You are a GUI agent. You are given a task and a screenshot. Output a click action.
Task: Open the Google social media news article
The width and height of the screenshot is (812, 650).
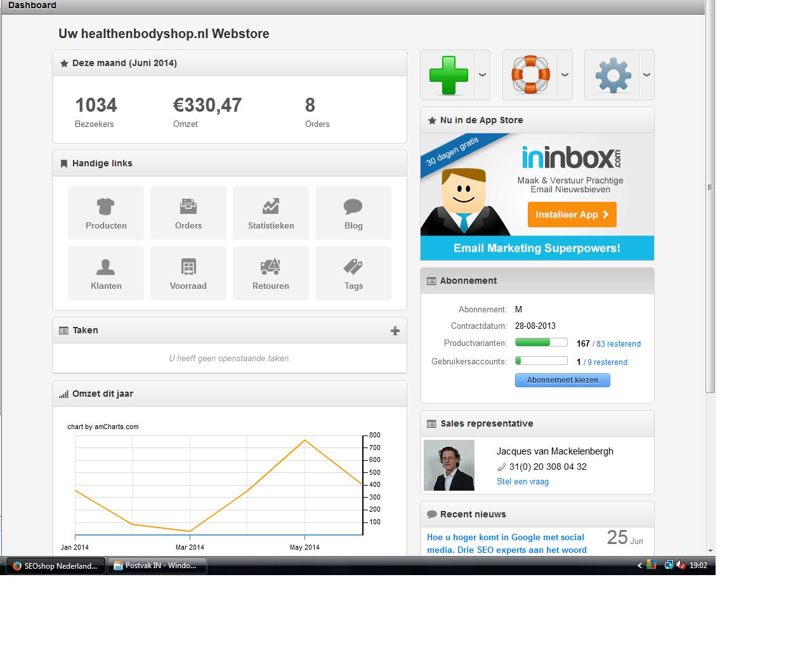(507, 543)
